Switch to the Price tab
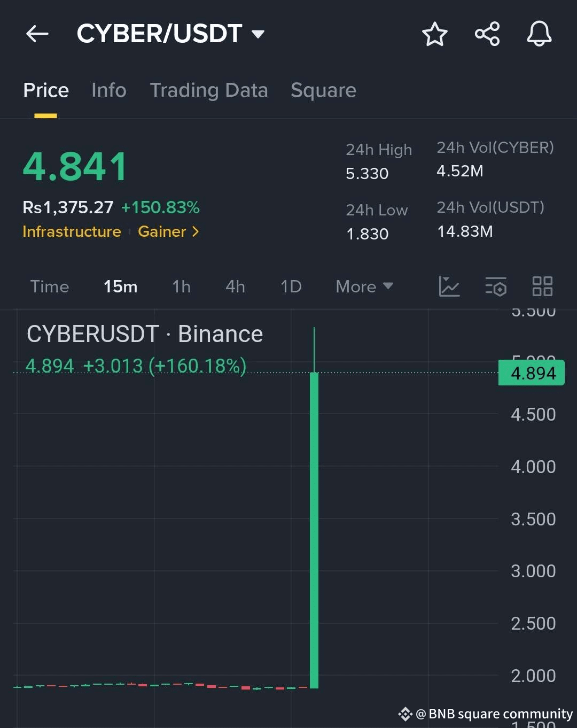The height and width of the screenshot is (728, 577). 46,90
